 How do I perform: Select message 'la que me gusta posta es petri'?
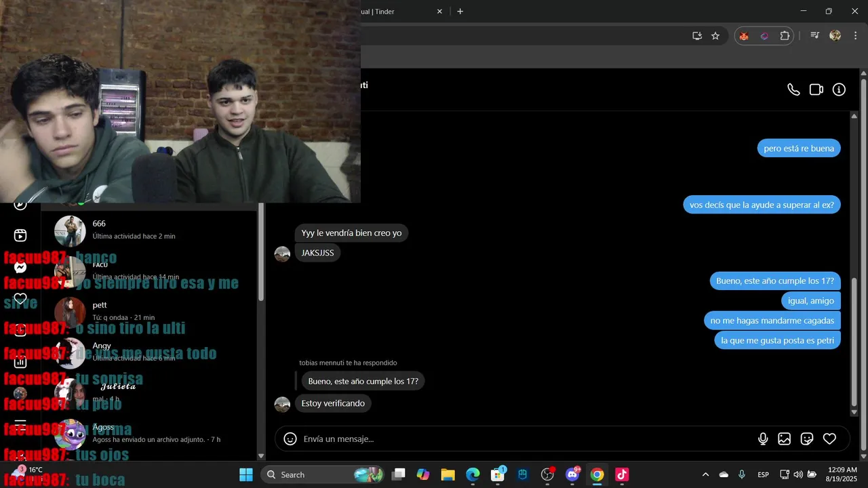(777, 340)
